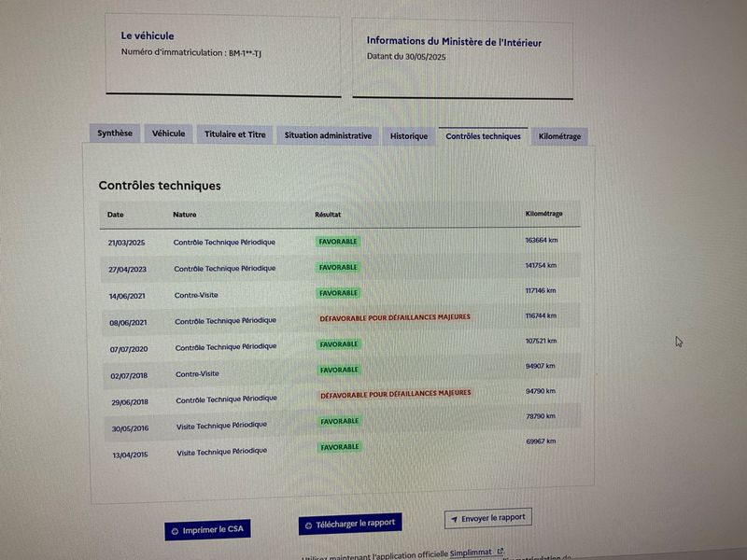Click Visite Technique Périodique in 30/05/2016 row
Screen dimensions: 747x560
pos(221,426)
